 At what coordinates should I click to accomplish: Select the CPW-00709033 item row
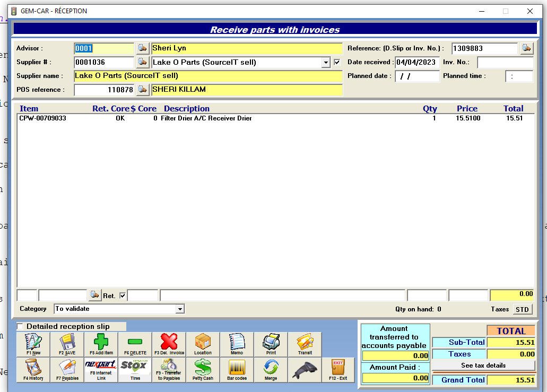[x=275, y=118]
